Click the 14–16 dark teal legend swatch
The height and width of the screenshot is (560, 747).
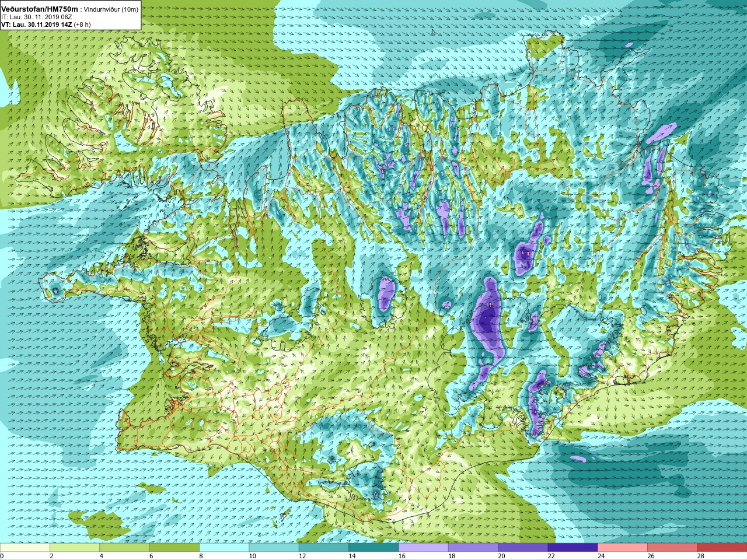point(373,548)
